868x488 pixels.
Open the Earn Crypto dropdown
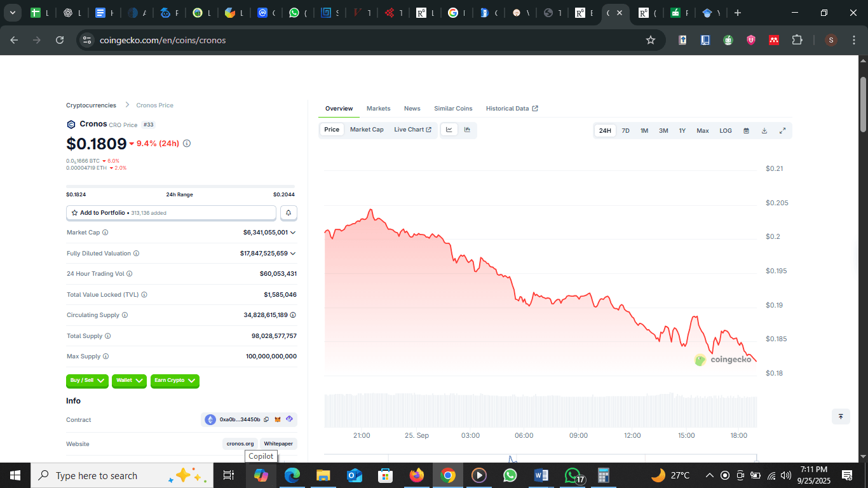click(175, 381)
